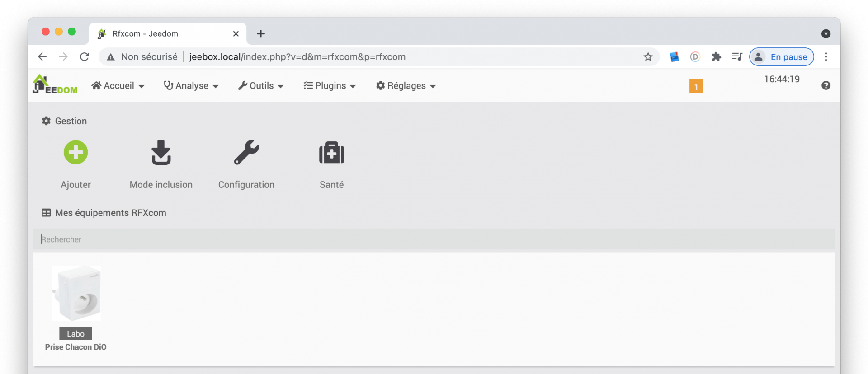Viewport: 868px width, 374px height.
Task: Activate Mode inclusion download icon
Action: (161, 152)
